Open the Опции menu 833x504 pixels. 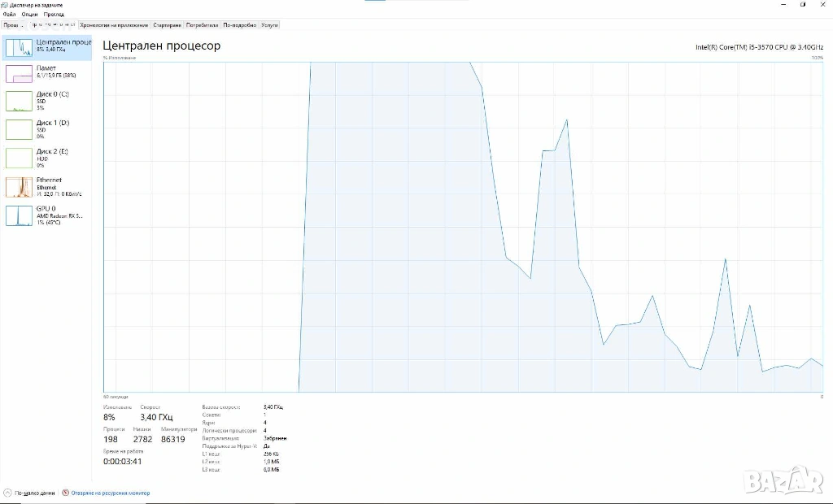(30, 15)
